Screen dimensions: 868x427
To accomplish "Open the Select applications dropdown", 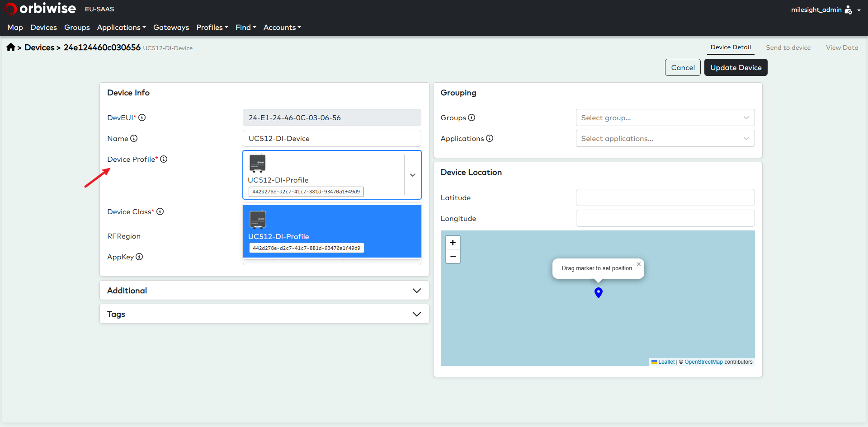I will coord(665,138).
